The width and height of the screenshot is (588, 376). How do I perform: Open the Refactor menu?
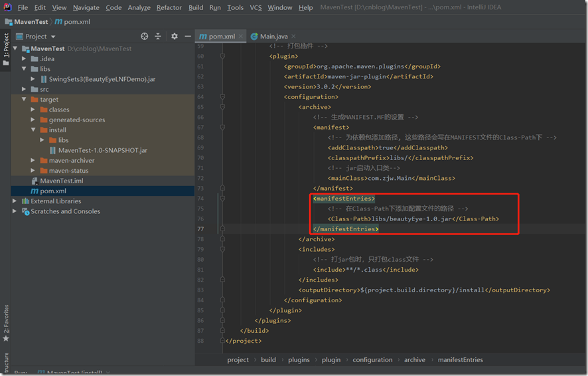click(x=169, y=7)
